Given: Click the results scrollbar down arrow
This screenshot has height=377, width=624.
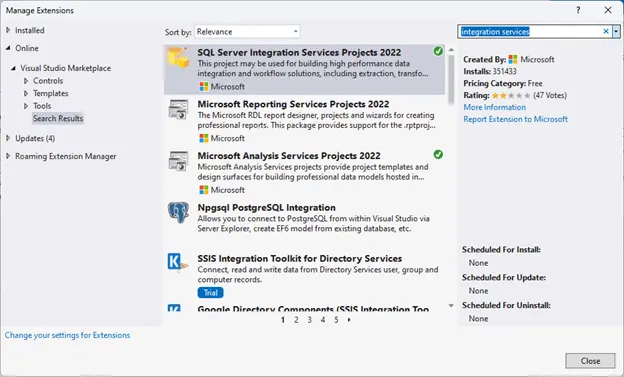Looking at the screenshot, I should (451, 306).
